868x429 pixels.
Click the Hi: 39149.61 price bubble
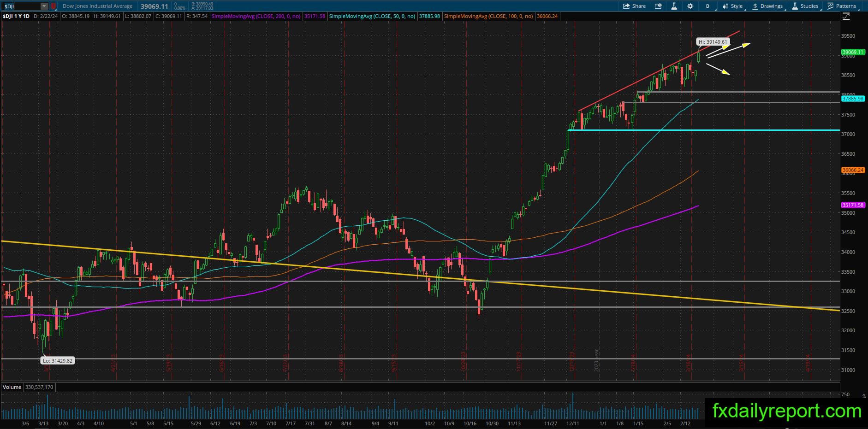point(713,42)
